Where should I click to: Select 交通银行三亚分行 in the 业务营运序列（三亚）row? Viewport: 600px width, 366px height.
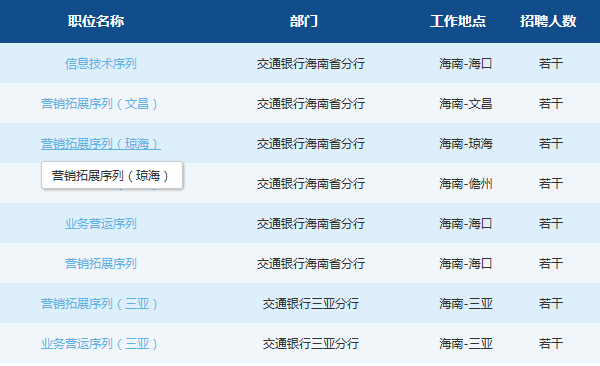point(311,344)
